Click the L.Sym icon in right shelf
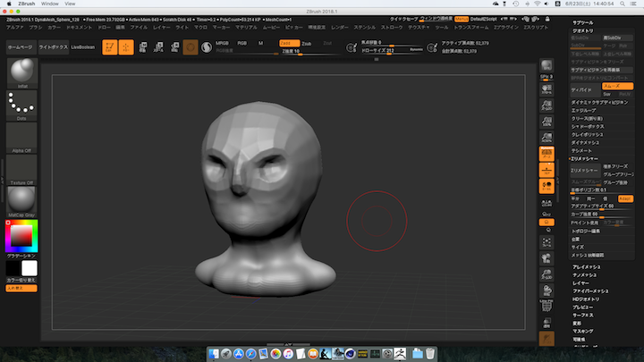Viewport: 644px width, 362px height. click(547, 203)
